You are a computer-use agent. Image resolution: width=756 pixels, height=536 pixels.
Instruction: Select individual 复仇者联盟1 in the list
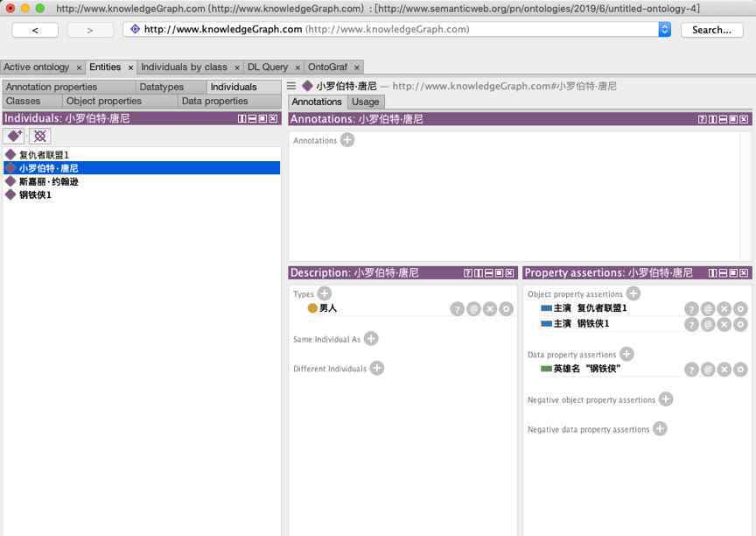coord(142,154)
